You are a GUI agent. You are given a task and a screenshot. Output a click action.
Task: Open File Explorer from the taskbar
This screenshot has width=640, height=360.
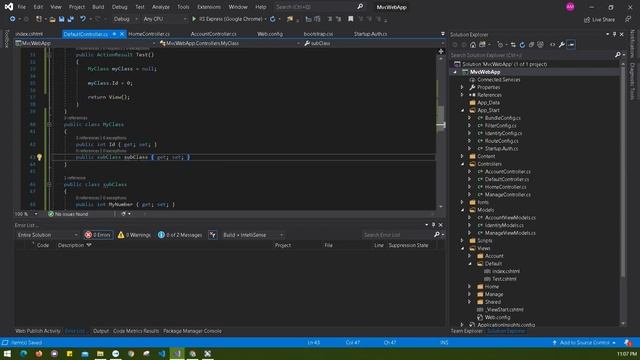tap(100, 354)
